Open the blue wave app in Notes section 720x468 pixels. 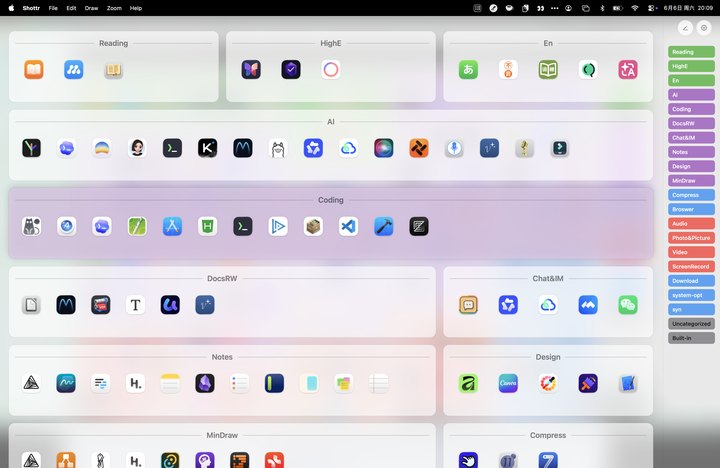pos(66,383)
